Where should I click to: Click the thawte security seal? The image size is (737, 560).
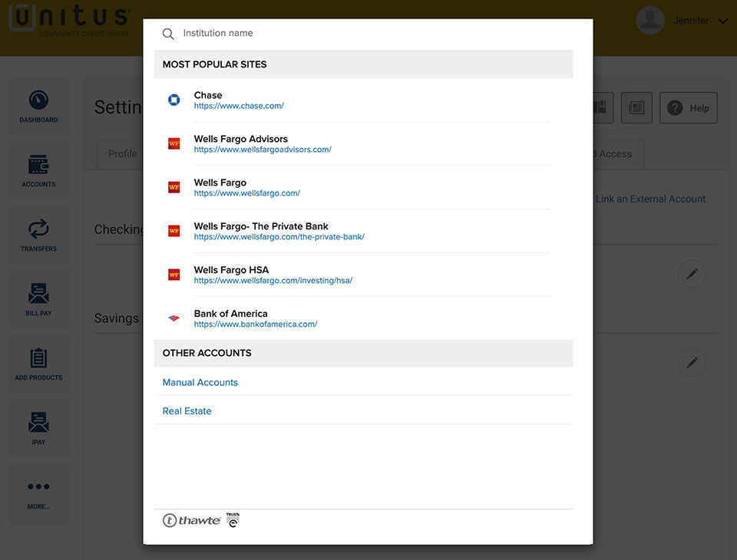(x=191, y=521)
